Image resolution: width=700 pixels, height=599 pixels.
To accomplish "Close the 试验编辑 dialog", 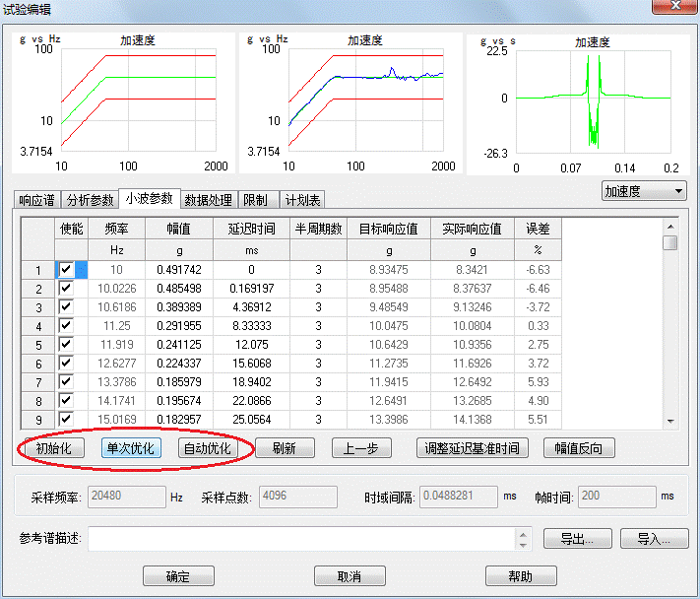I will pyautogui.click(x=674, y=6).
